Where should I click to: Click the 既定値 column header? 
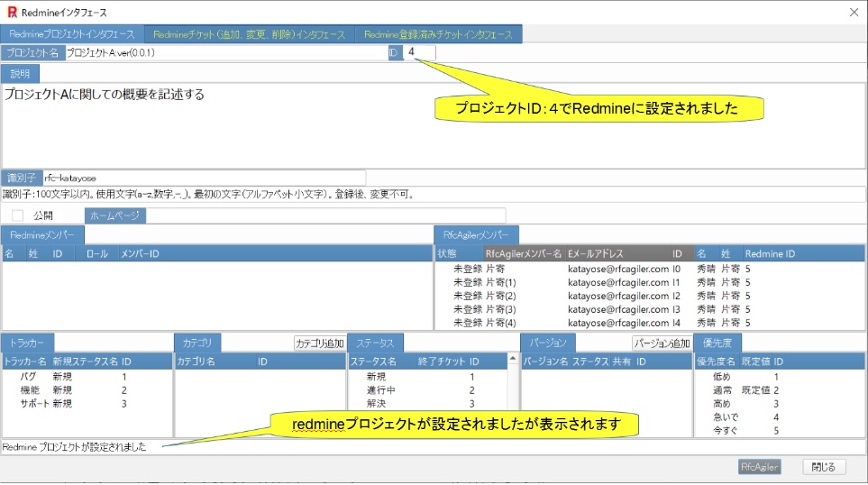pos(755,361)
